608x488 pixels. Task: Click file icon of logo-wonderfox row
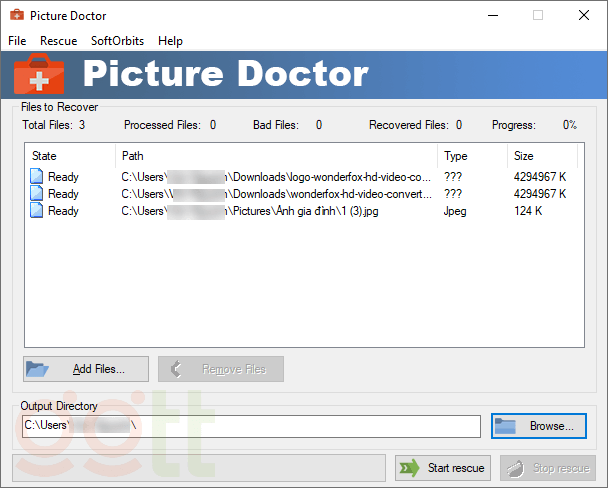[x=37, y=177]
